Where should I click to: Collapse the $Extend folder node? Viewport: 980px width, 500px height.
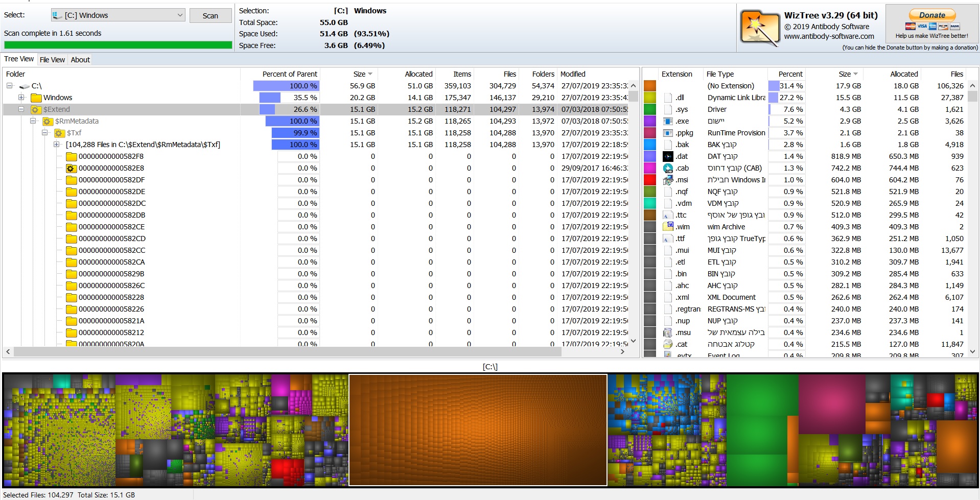pos(21,109)
